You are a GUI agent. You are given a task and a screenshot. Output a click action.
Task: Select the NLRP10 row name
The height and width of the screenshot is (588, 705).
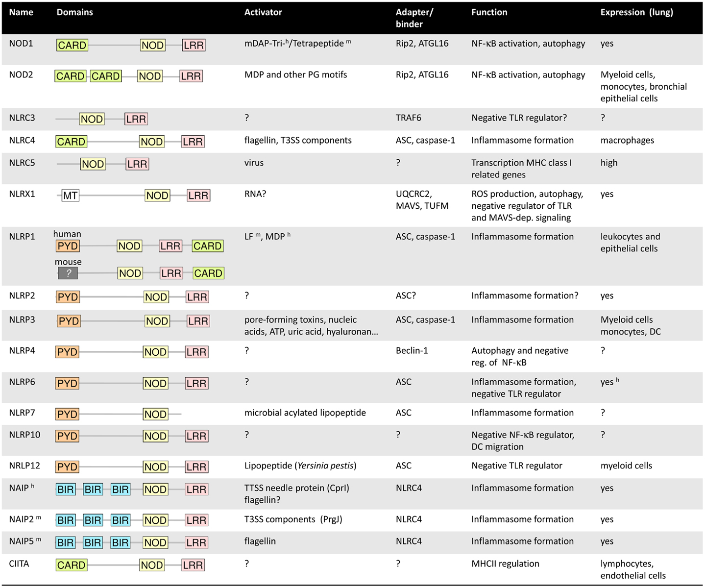(24, 435)
